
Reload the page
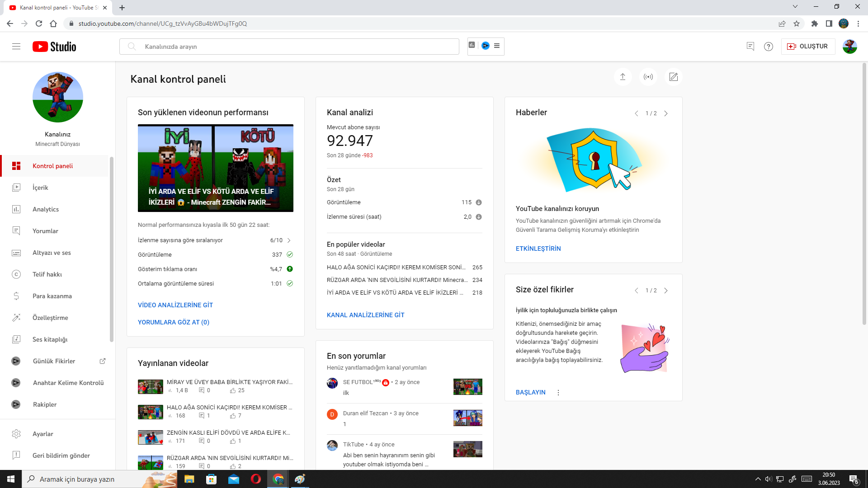(x=39, y=23)
